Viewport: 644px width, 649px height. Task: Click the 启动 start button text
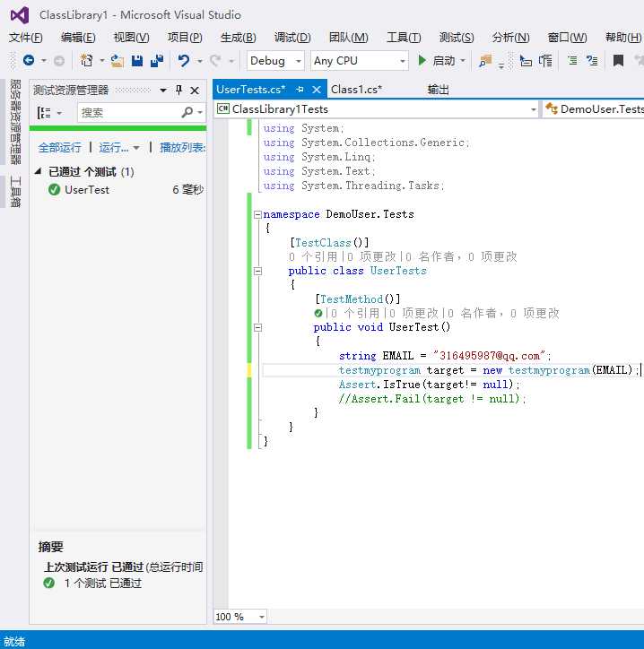[444, 61]
